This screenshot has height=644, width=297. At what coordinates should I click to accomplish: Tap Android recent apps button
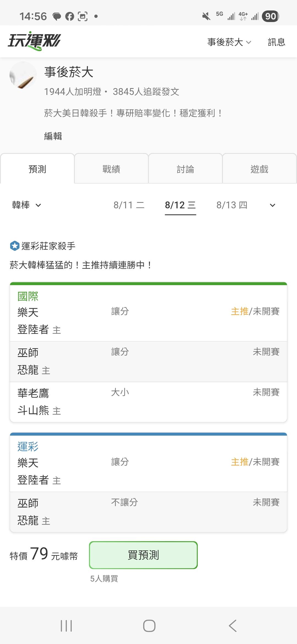[66, 626]
